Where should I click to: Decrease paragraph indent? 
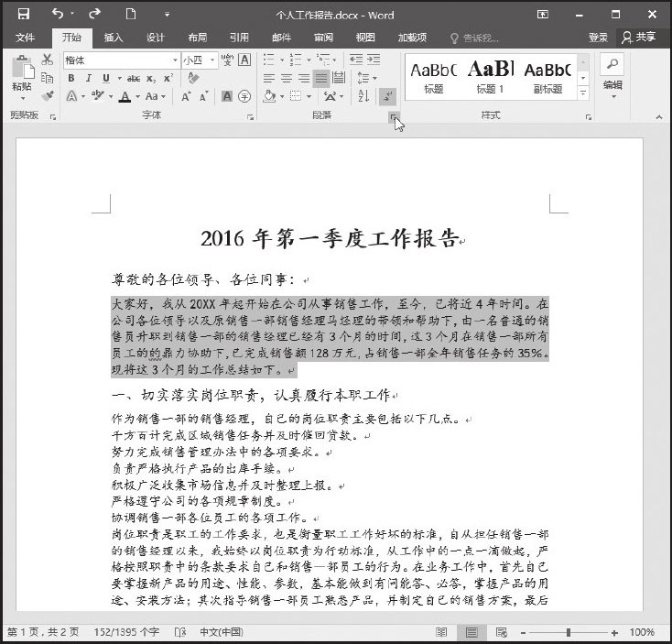coord(356,60)
